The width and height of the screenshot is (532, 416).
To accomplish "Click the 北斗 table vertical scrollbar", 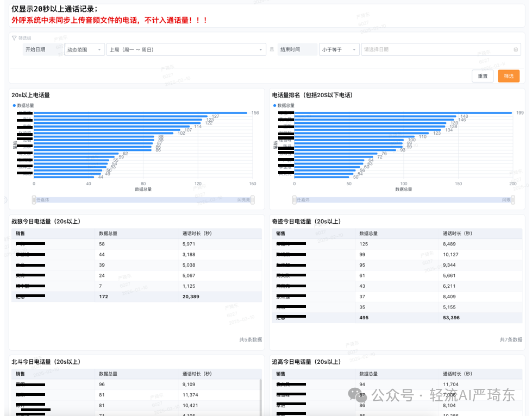I will pos(261,397).
